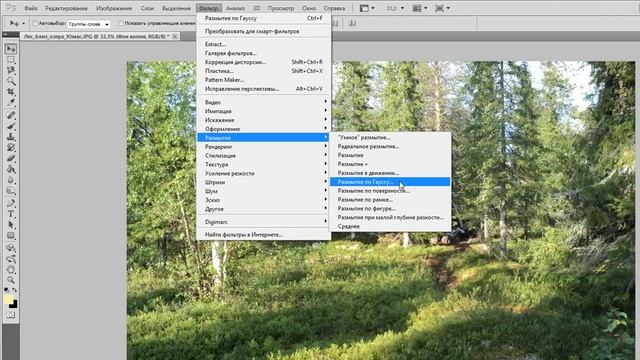This screenshot has width=640, height=360.
Task: Select the Crop tool
Action: point(11,92)
